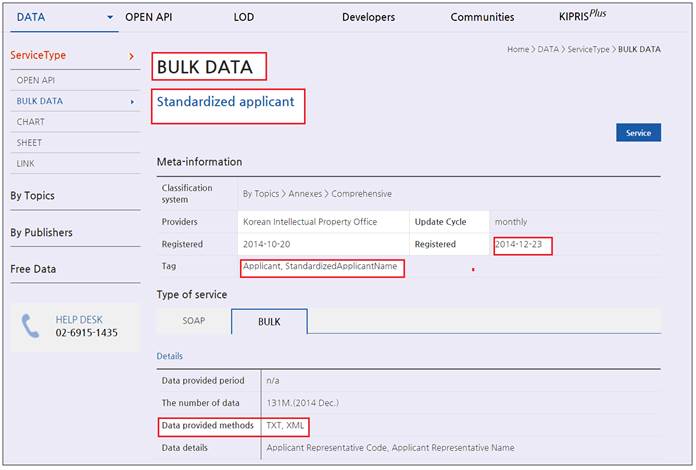696x470 pixels.
Task: Select the ServiceType sidebar heading
Action: tap(38, 55)
